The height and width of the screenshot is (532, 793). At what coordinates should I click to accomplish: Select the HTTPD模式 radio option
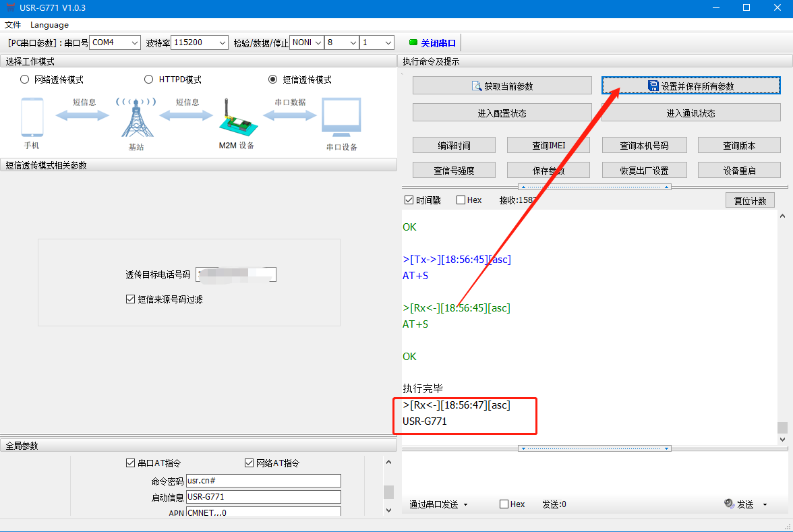pos(149,80)
